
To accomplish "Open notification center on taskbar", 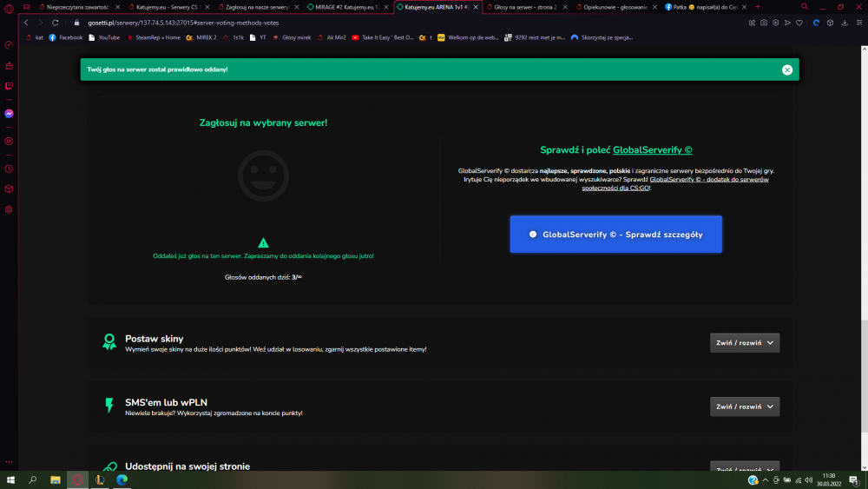I will tap(854, 480).
